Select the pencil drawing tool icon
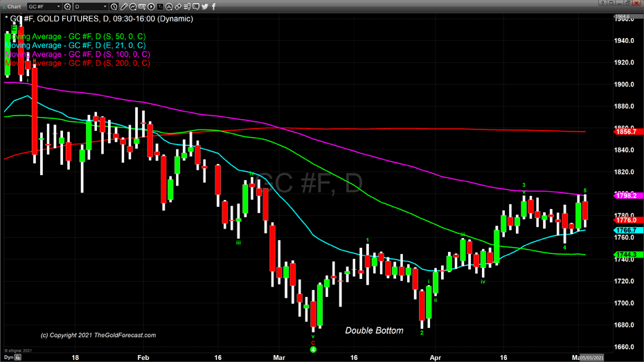Screen dimensions: 644x362 (x=125, y=7)
